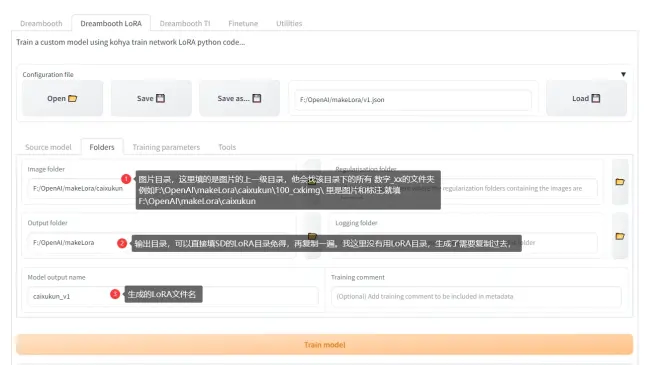The height and width of the screenshot is (365, 660).
Task: Open the Training parameters tab
Action: 166,147
